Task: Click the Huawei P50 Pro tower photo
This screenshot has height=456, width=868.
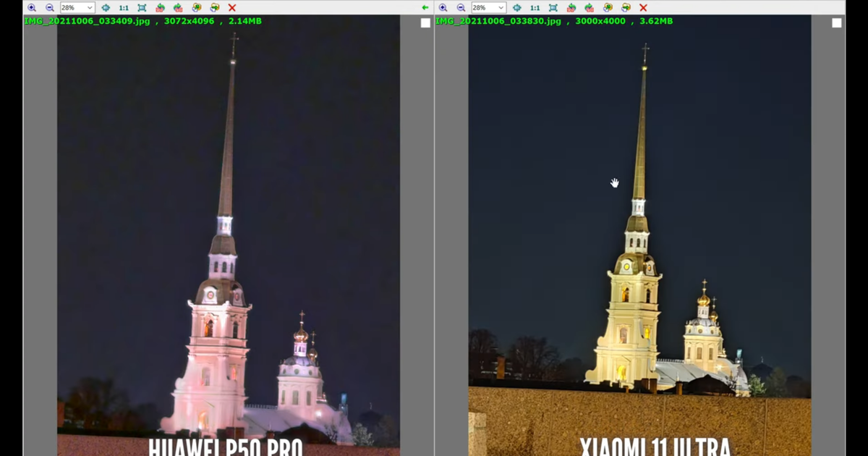Action: pyautogui.click(x=229, y=235)
